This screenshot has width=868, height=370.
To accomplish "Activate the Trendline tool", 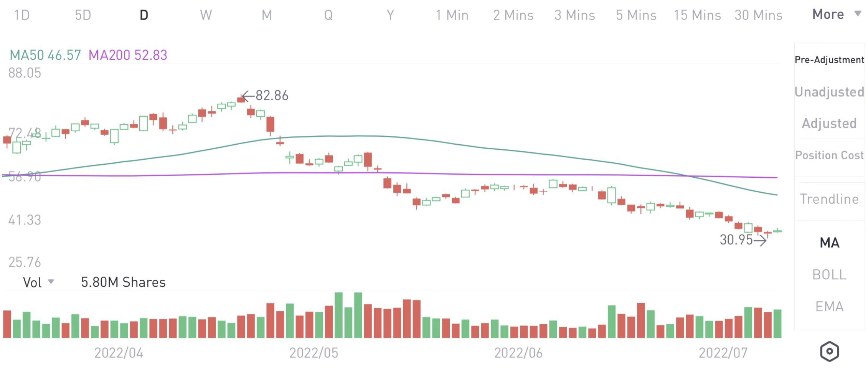I will (829, 199).
